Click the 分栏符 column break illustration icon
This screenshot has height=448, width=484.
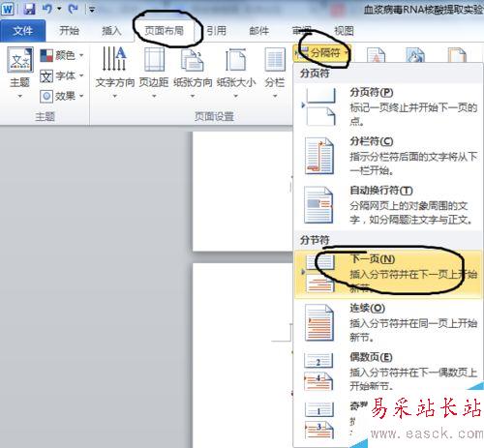click(x=319, y=156)
